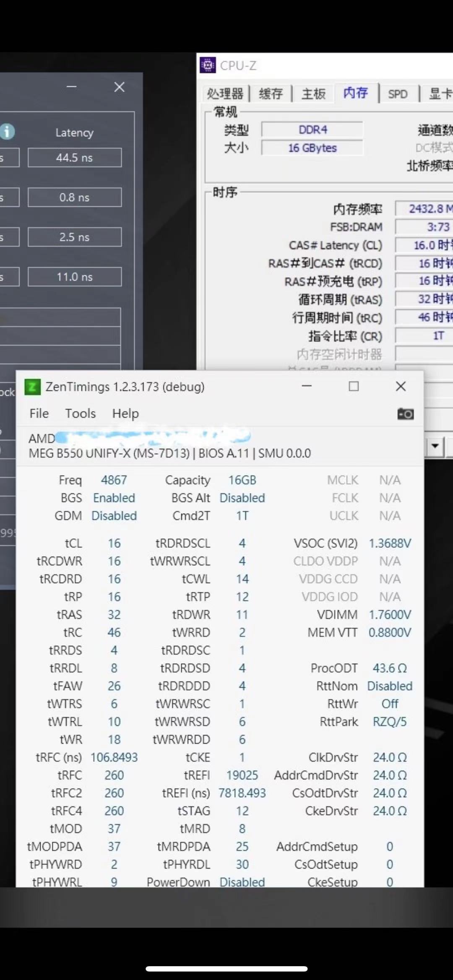Click the tCWL value 14
The width and height of the screenshot is (453, 980).
tap(242, 579)
